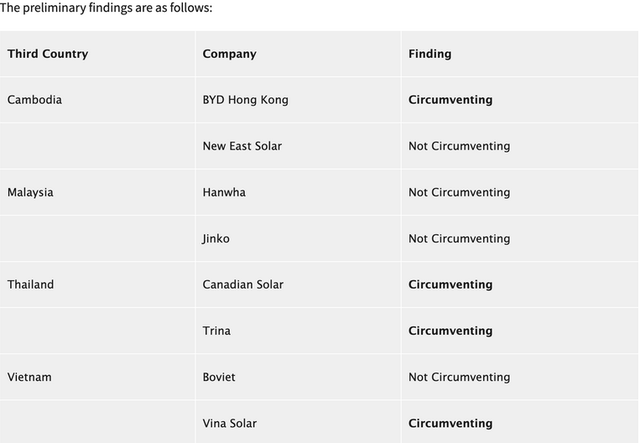The width and height of the screenshot is (640, 443).
Task: Click the BYD Hong Kong company cell
Action: point(245,100)
